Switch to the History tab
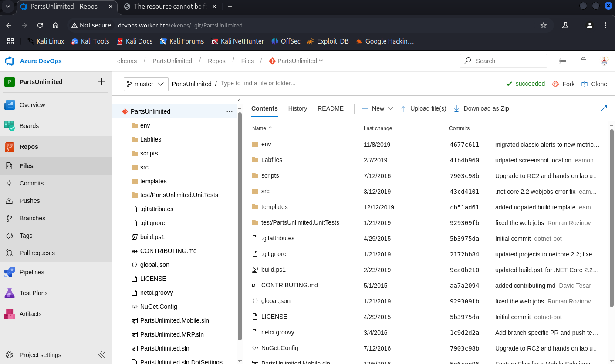 tap(297, 108)
